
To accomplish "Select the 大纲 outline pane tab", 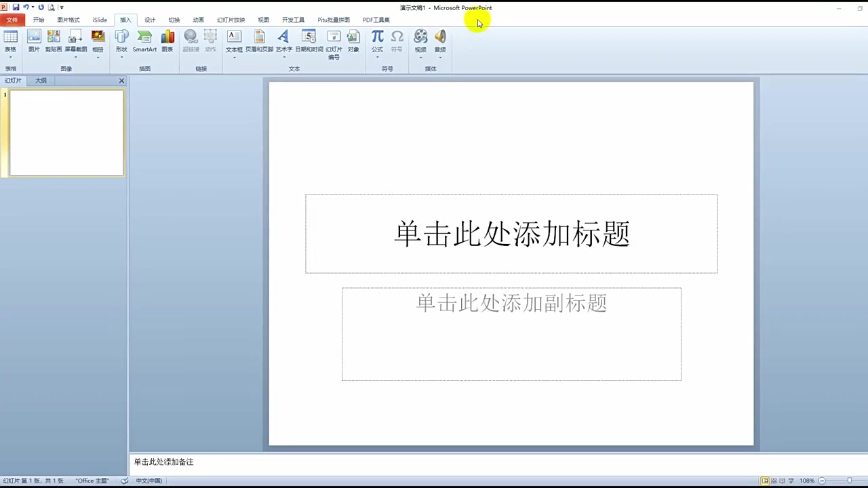I will click(41, 81).
